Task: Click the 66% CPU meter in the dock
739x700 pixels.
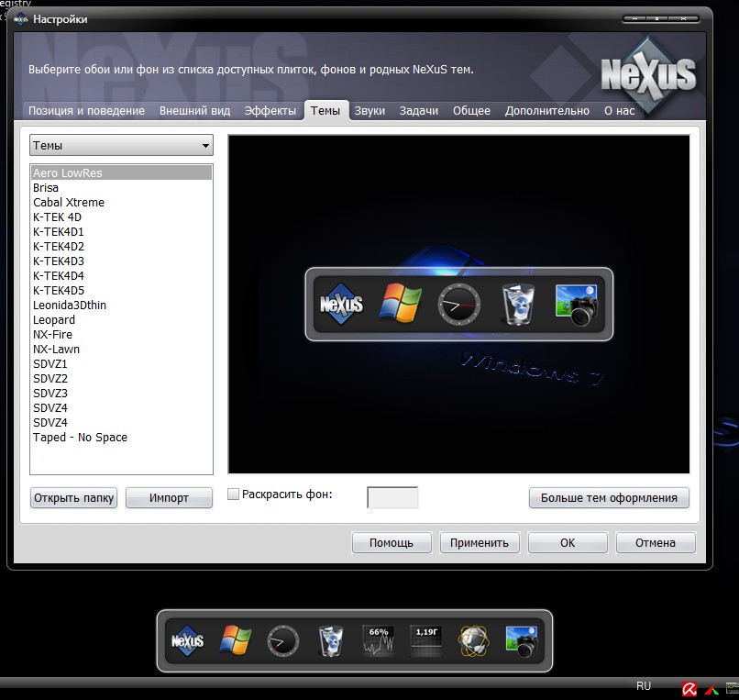Action: click(x=379, y=640)
